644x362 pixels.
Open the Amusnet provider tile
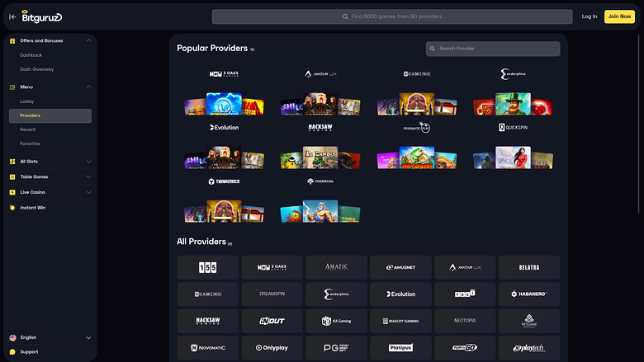tap(401, 267)
